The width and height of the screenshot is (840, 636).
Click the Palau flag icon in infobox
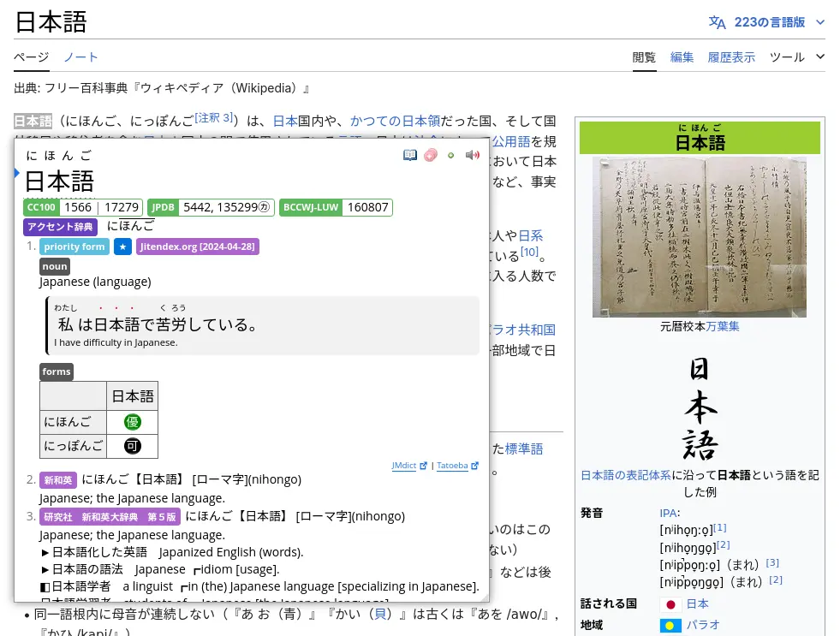point(670,625)
